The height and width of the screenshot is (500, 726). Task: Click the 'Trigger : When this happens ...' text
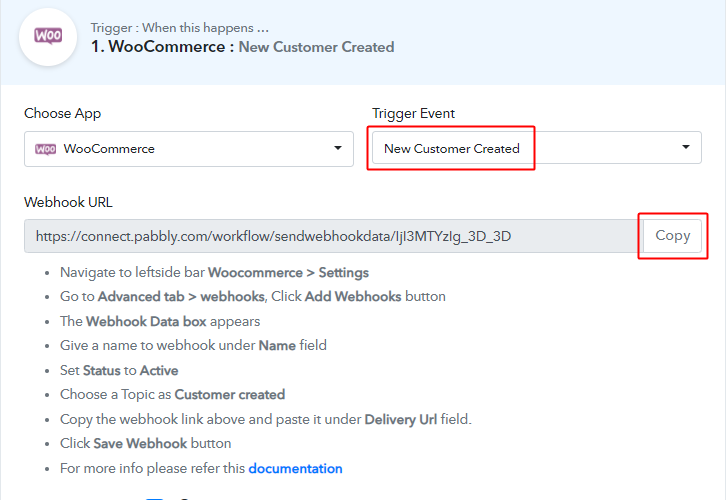(x=180, y=28)
